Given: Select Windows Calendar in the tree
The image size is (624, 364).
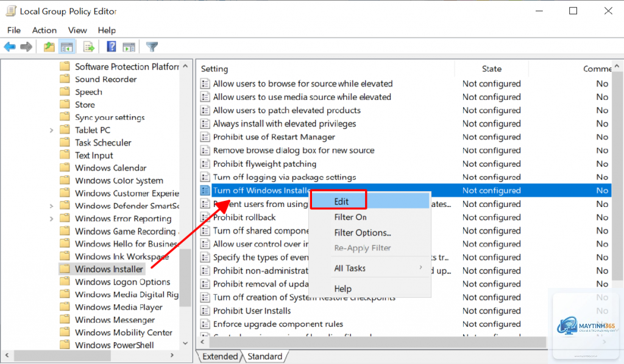Looking at the screenshot, I should tap(111, 167).
